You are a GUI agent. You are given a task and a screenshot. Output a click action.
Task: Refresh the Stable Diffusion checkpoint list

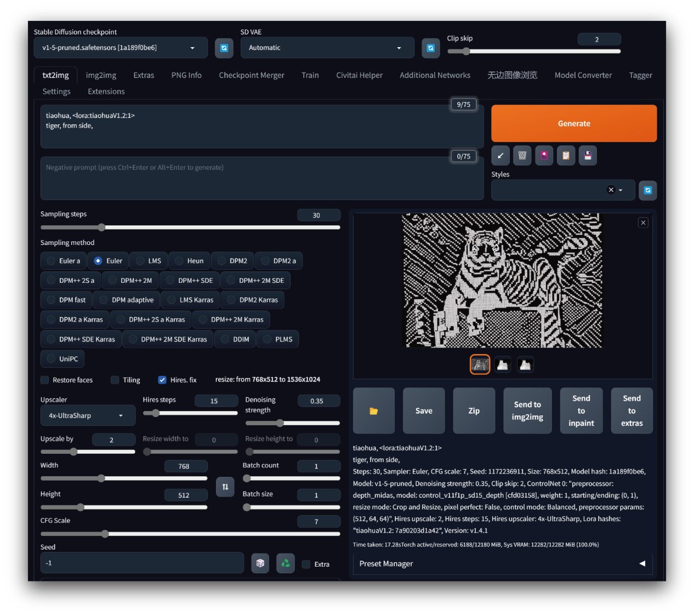224,48
